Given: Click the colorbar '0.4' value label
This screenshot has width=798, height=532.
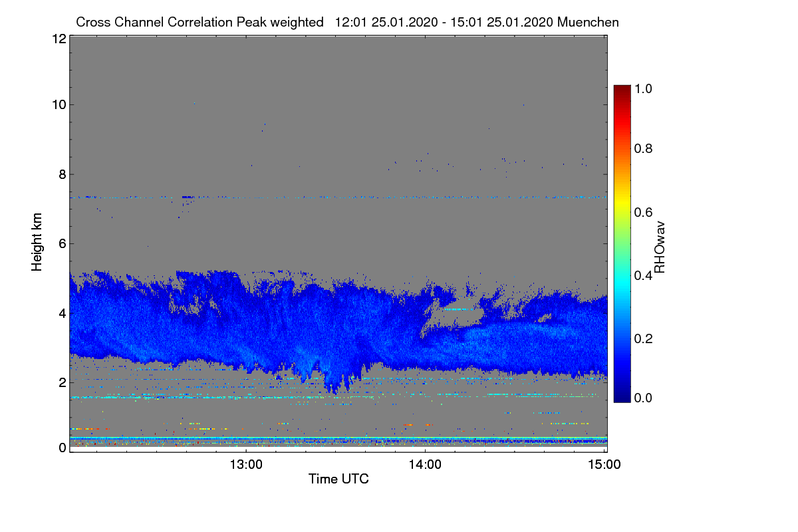Looking at the screenshot, I should [x=642, y=275].
